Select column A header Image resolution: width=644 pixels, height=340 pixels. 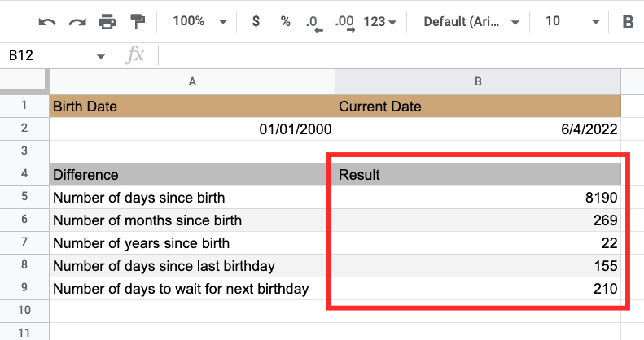[x=192, y=81]
